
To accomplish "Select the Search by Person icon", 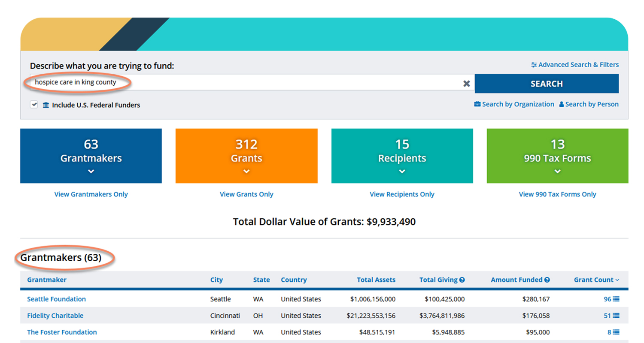I will coord(562,104).
